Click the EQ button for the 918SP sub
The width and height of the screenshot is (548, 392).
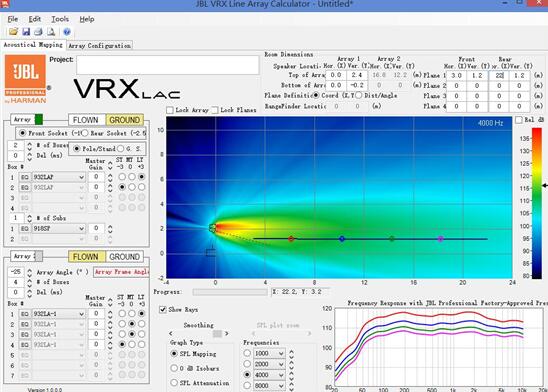click(24, 228)
